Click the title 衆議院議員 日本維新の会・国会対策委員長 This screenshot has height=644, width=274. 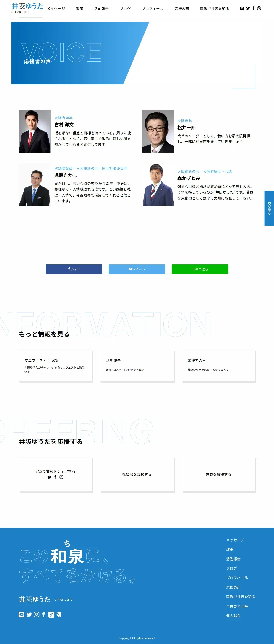point(91,169)
